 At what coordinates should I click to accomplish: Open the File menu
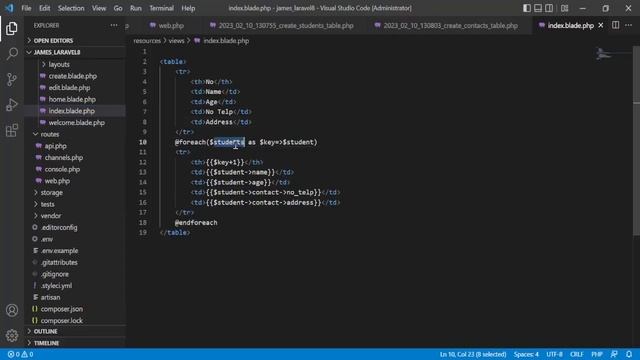pyautogui.click(x=26, y=8)
